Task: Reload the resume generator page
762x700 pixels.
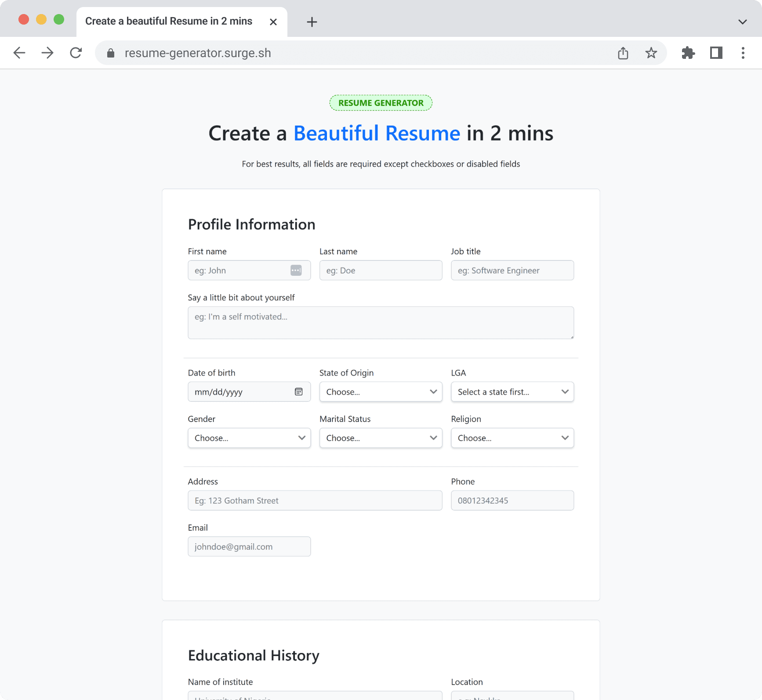Action: coord(76,53)
